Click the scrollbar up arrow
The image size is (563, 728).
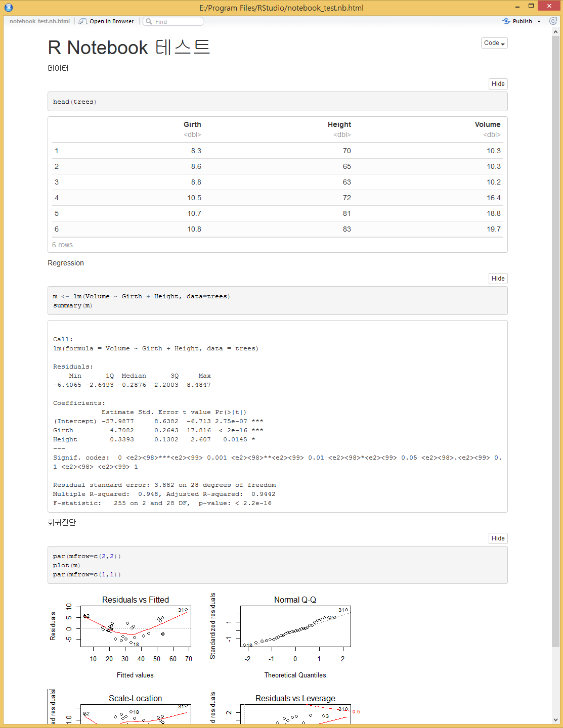(556, 31)
